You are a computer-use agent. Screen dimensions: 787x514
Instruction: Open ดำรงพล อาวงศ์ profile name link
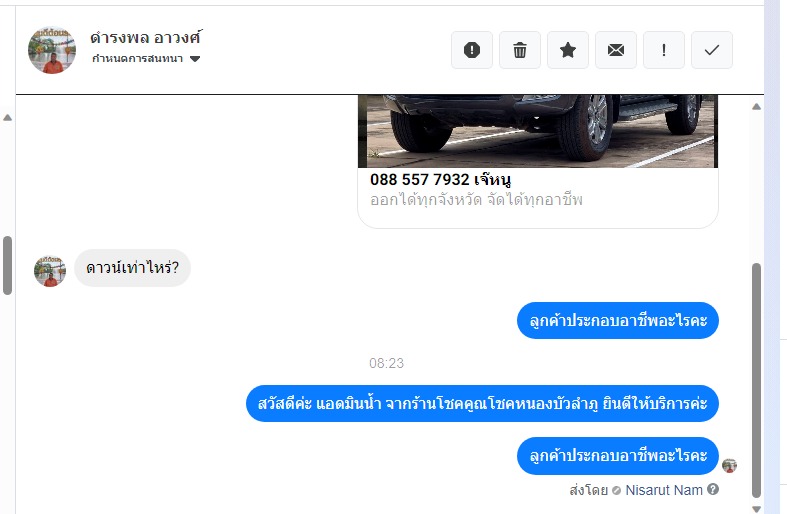click(146, 38)
